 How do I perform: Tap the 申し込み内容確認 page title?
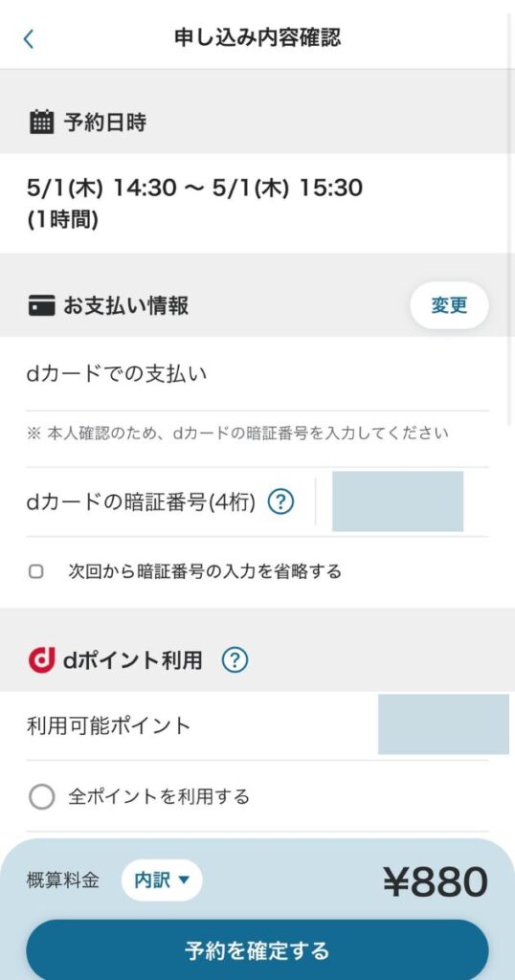click(257, 37)
